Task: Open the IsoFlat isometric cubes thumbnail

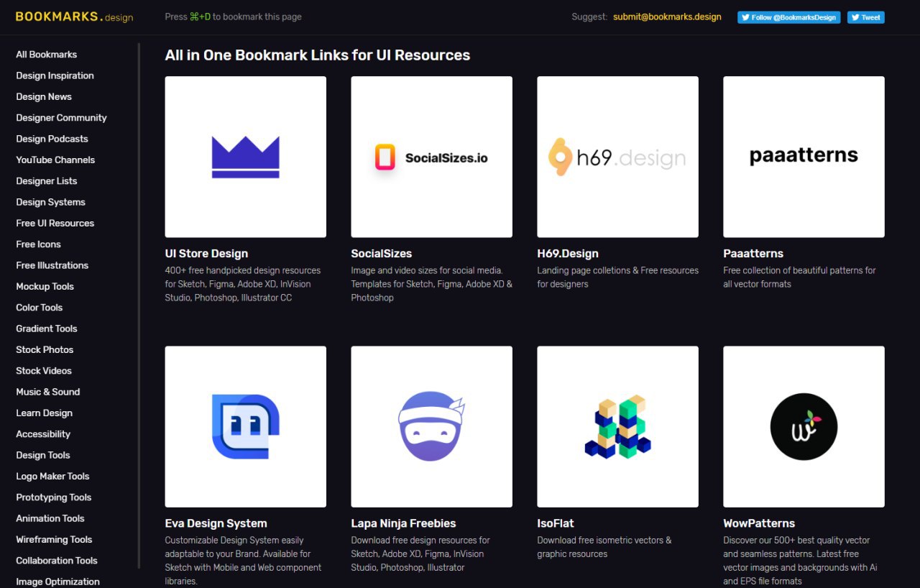Action: [x=617, y=426]
